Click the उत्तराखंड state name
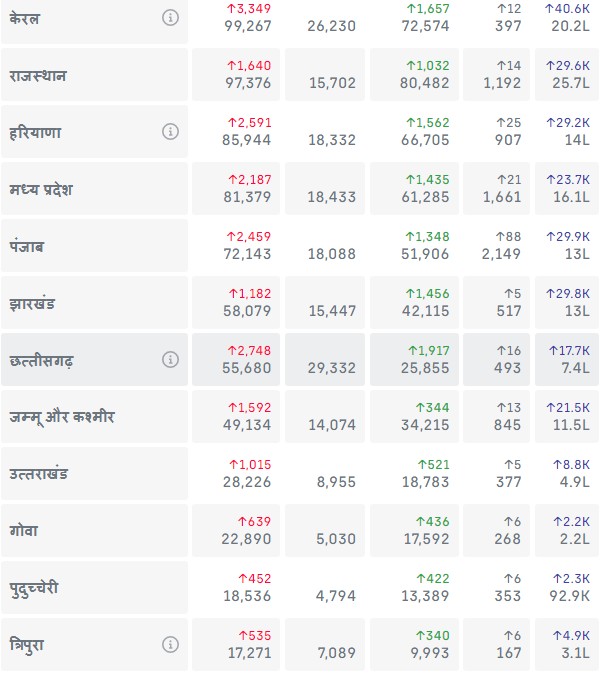Image resolution: width=604 pixels, height=674 pixels. (38, 473)
